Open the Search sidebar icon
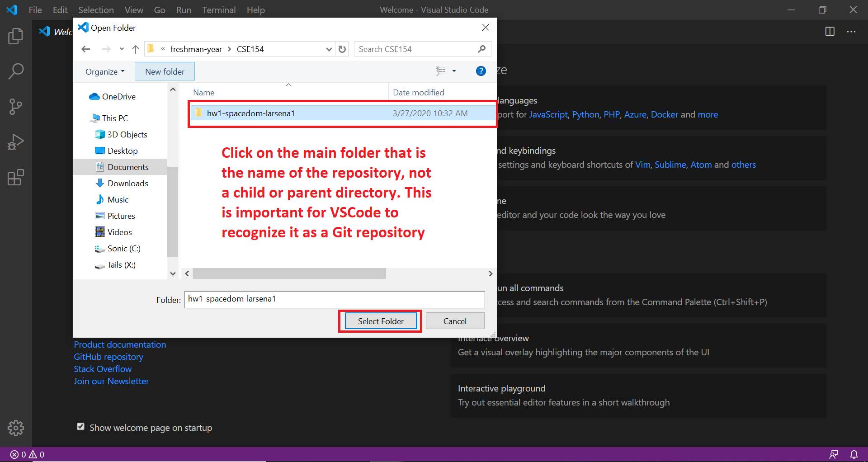 coord(16,71)
